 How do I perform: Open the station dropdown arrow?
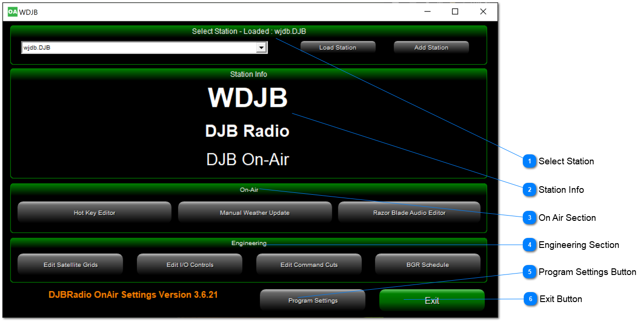click(x=261, y=47)
